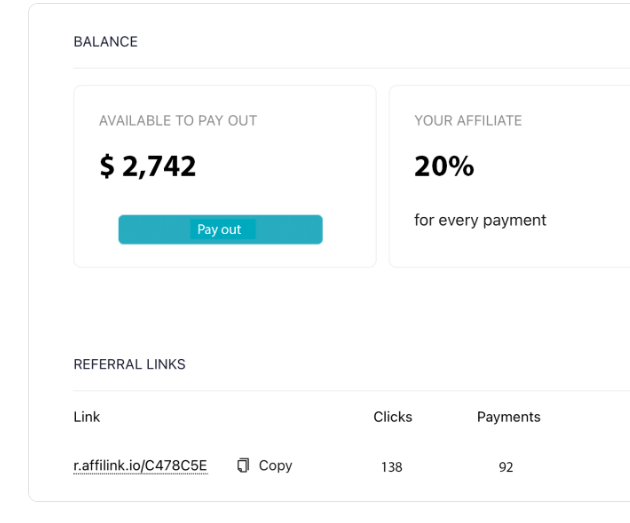Click the divider line under the BALANCE heading
The width and height of the screenshot is (630, 523).
tap(350, 68)
